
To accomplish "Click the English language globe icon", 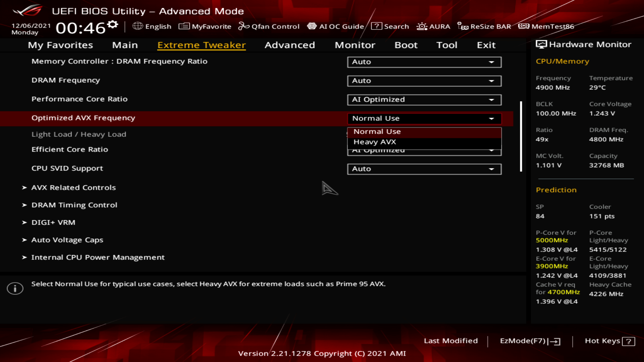I will coord(138,26).
